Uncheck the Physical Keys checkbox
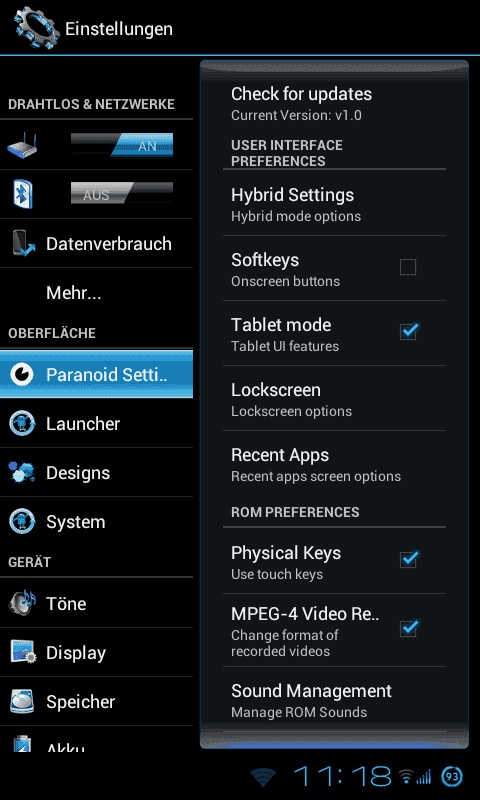This screenshot has width=480, height=800. click(409, 560)
